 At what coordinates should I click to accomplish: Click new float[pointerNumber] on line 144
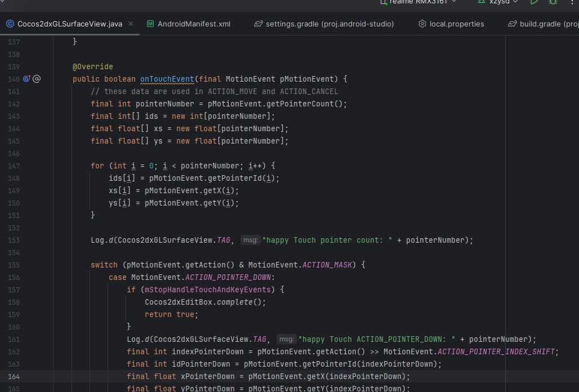230,128
